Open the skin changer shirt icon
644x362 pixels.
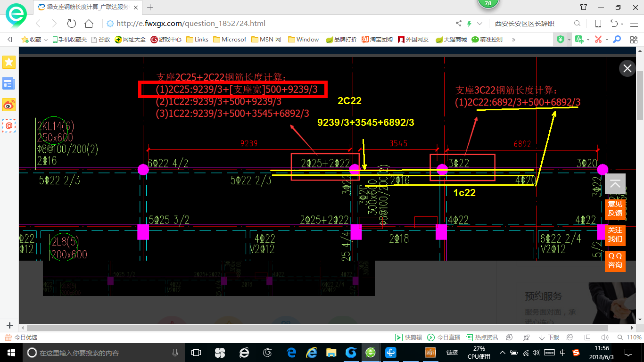(584, 7)
